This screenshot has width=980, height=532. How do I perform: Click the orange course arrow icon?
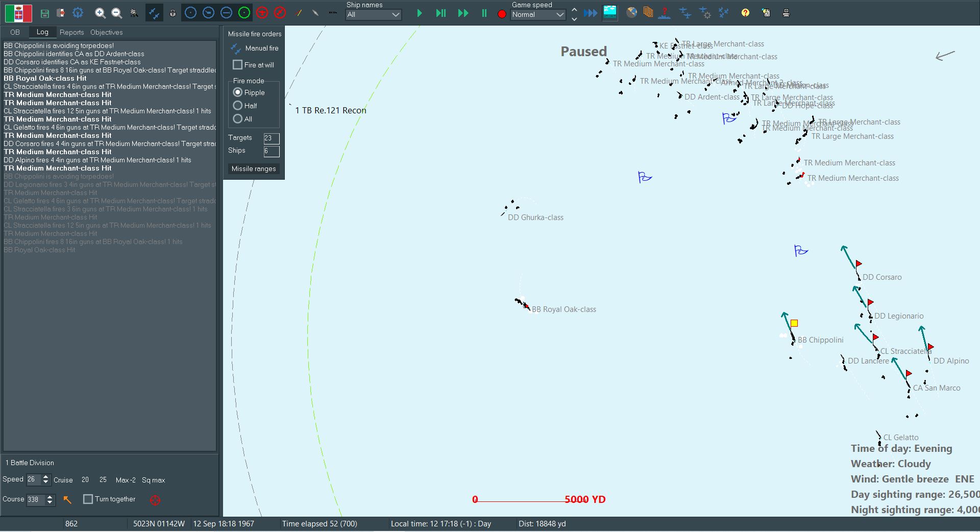(67, 500)
